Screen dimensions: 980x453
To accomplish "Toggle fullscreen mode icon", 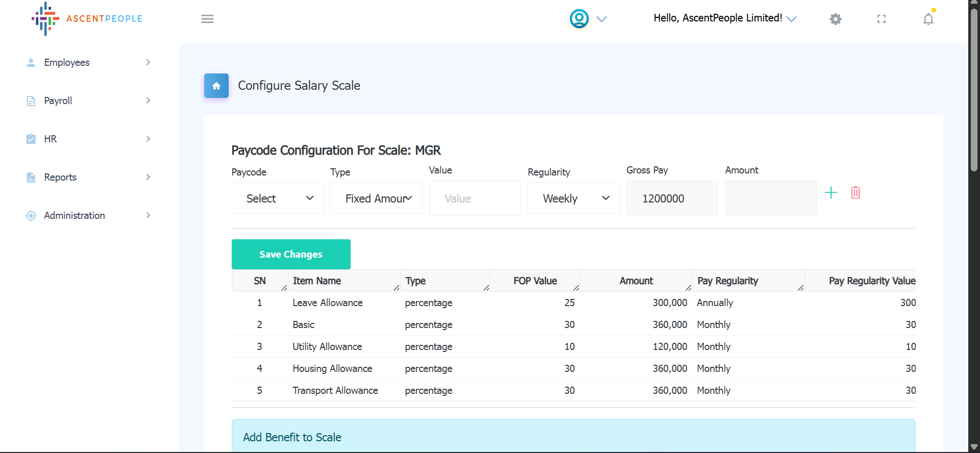I will (x=881, y=19).
